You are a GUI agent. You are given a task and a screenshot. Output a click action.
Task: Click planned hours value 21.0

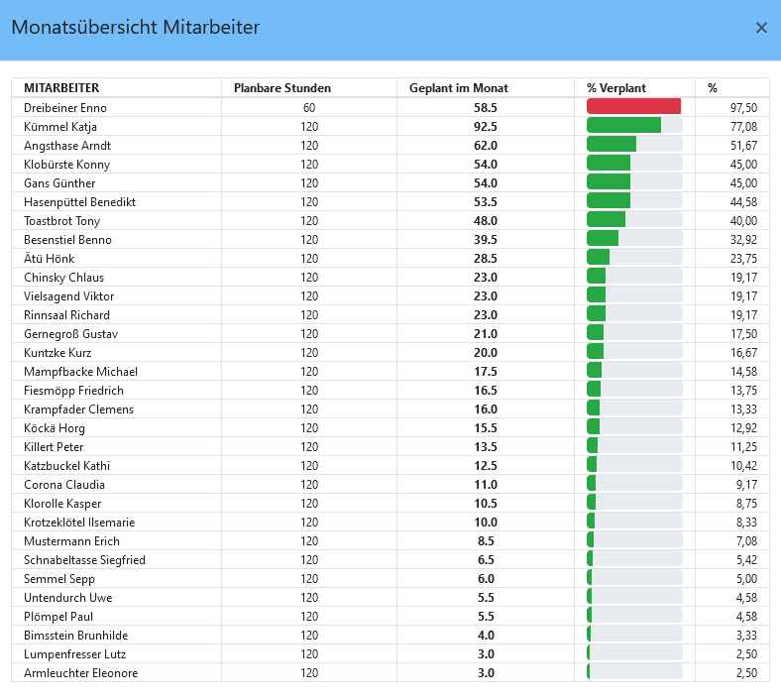tap(485, 334)
